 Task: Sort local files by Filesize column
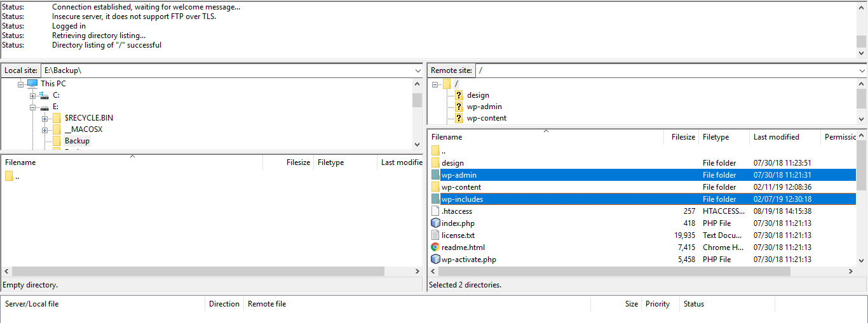click(x=288, y=162)
